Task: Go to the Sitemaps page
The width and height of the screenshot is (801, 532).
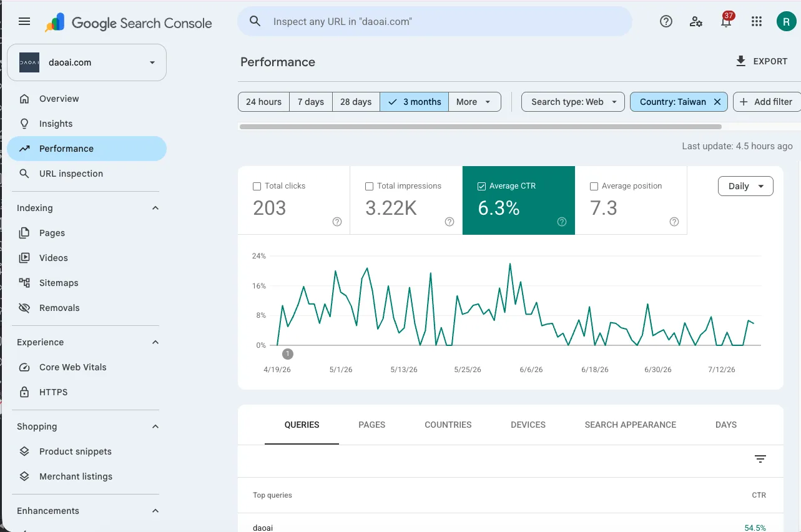Action: point(87,283)
